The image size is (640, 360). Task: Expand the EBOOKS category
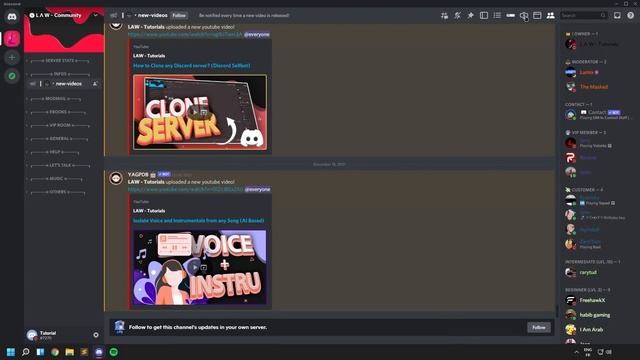point(58,112)
